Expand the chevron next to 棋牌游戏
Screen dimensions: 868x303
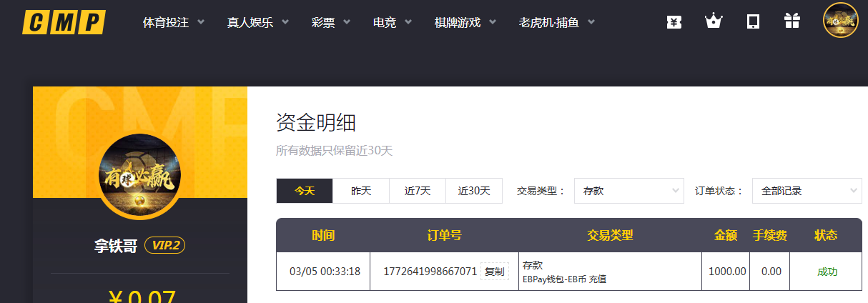[493, 22]
